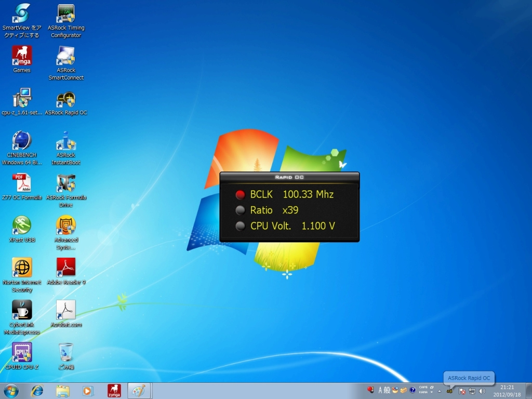Open ASRock Formula Drive shortcut
532x399 pixels.
click(x=66, y=190)
